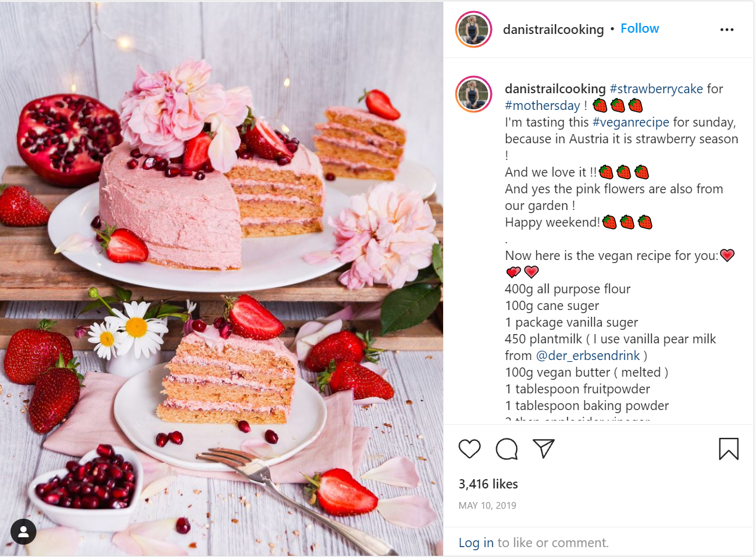Open the MAY 10, 2019 post date
This screenshot has width=756, height=557.
pyautogui.click(x=488, y=506)
